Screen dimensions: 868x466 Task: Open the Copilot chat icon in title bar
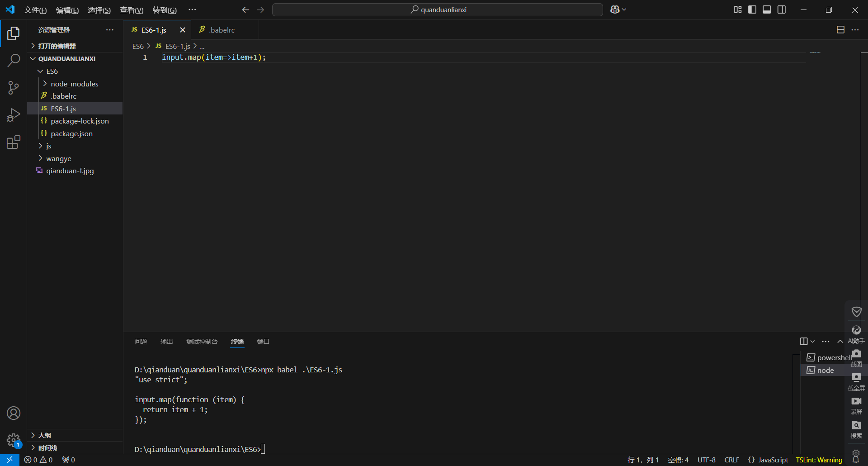tap(615, 10)
